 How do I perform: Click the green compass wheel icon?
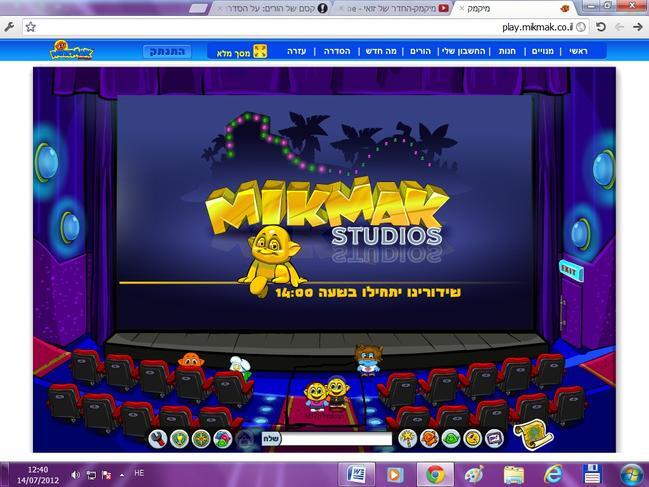click(x=201, y=439)
